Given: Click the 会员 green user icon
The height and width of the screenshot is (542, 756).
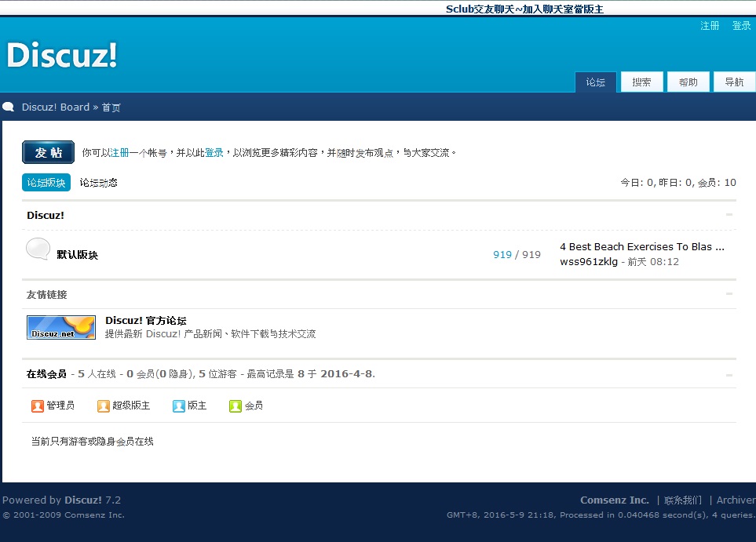Looking at the screenshot, I should (236, 406).
